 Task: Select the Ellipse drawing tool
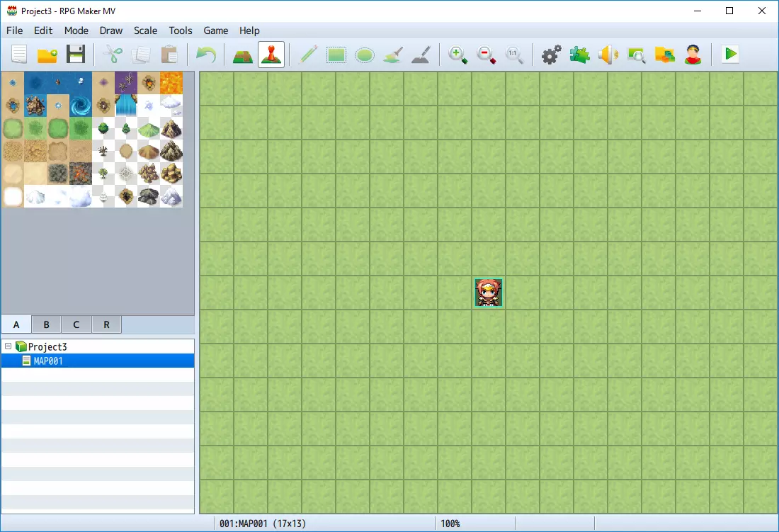365,54
